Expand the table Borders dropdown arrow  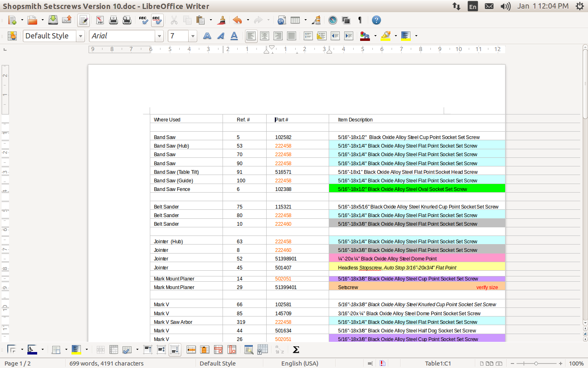(66, 350)
